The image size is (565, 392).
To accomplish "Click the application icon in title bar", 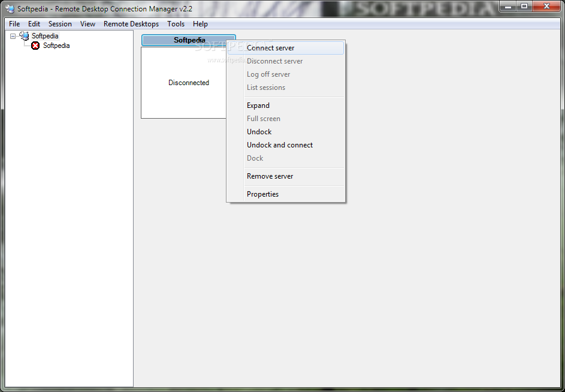I will coord(10,8).
